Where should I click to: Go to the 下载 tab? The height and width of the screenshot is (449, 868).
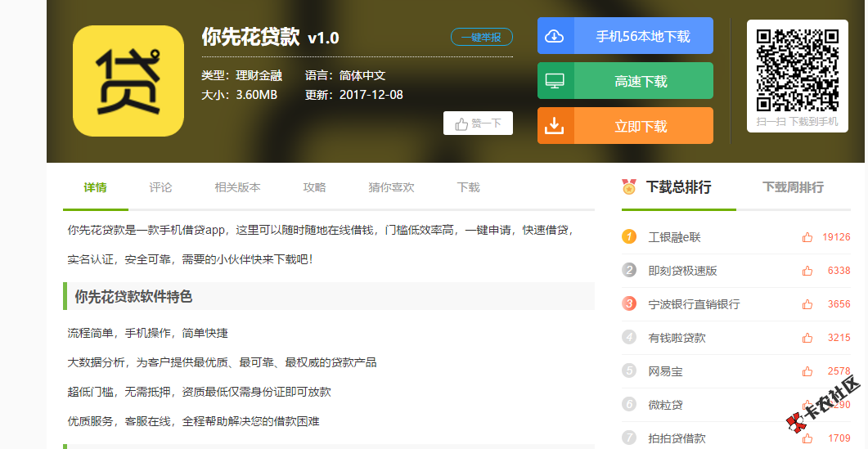[x=468, y=187]
